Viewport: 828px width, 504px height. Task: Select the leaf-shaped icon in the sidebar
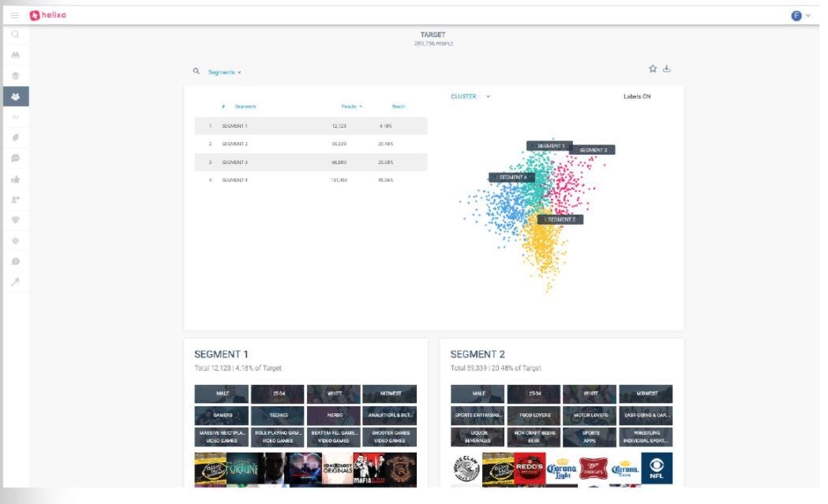16,136
